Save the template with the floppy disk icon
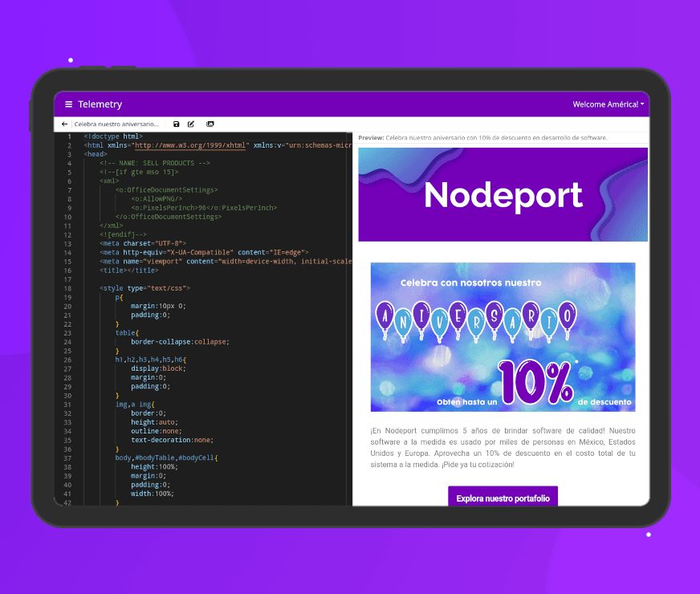This screenshot has width=700, height=594. click(177, 124)
